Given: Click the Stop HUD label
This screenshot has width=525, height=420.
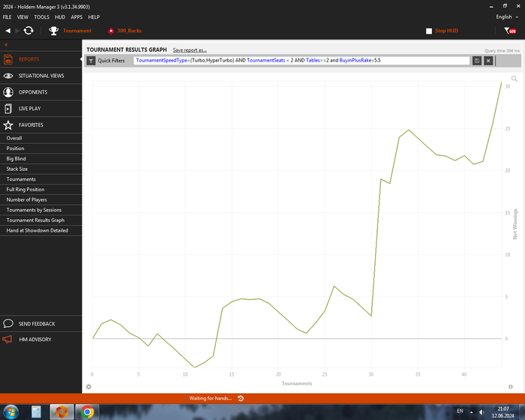Looking at the screenshot, I should tap(446, 31).
